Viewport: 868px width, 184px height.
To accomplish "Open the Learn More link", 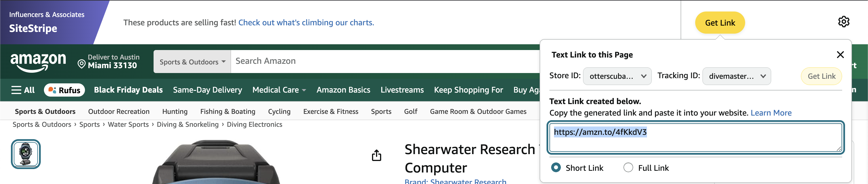I will click(771, 113).
